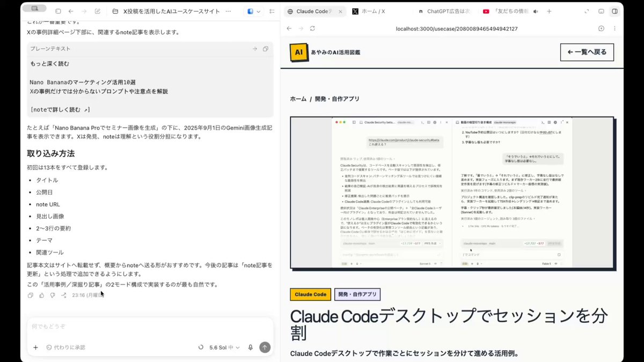Image resolution: width=644 pixels, height=362 pixels.
Task: Click the 公開日 list item
Action: [44, 192]
